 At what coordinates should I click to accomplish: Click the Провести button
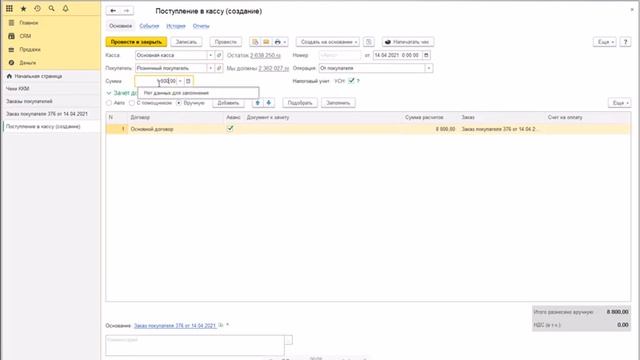[225, 42]
